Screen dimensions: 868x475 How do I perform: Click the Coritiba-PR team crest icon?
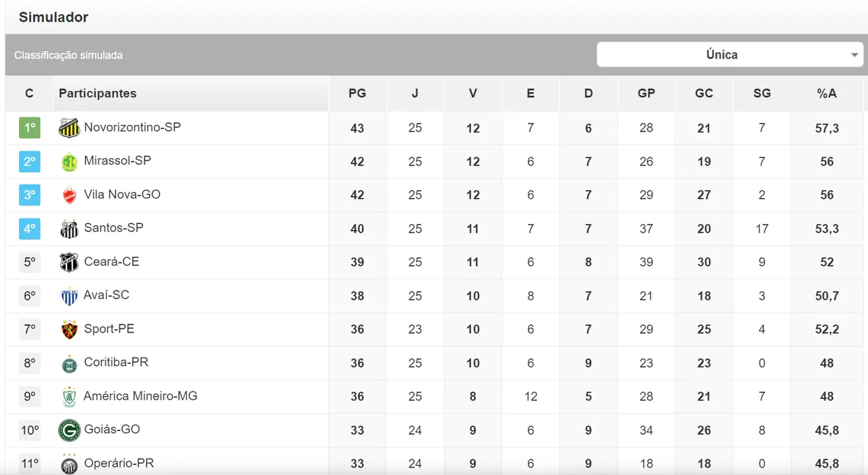(x=69, y=363)
